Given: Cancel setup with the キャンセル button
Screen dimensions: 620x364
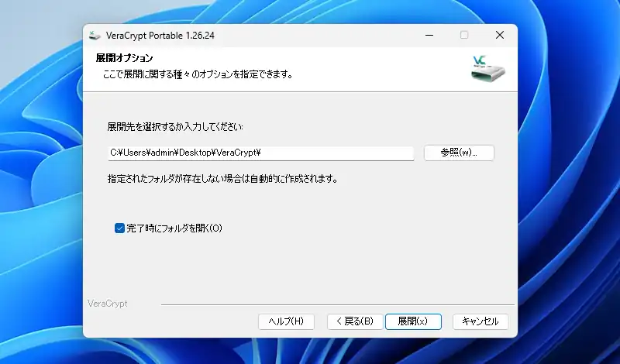Looking at the screenshot, I should coord(480,321).
